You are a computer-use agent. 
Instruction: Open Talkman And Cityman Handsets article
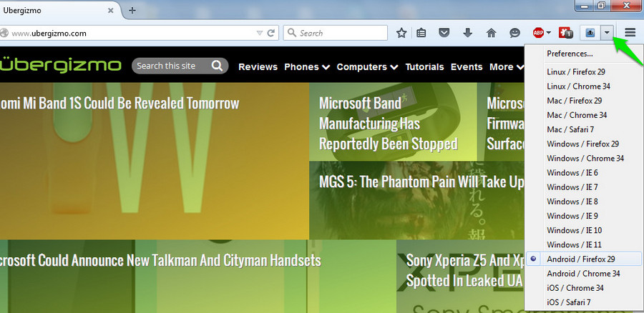tap(160, 260)
